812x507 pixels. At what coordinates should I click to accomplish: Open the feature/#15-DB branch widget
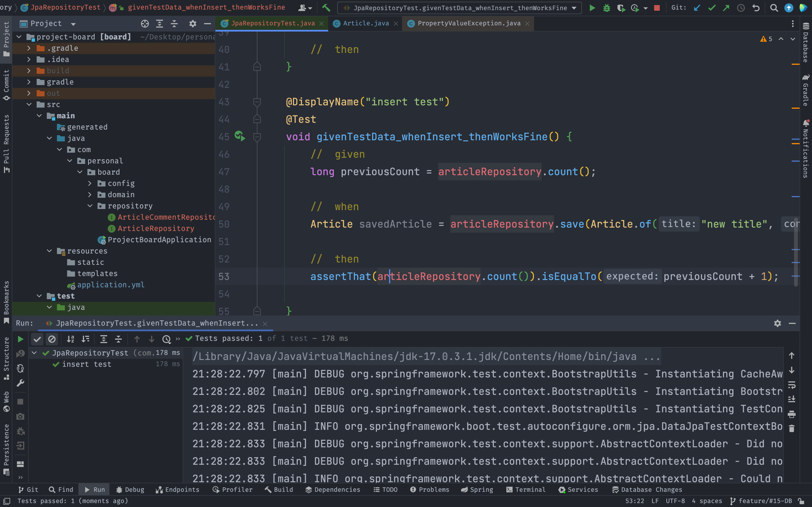point(761,501)
